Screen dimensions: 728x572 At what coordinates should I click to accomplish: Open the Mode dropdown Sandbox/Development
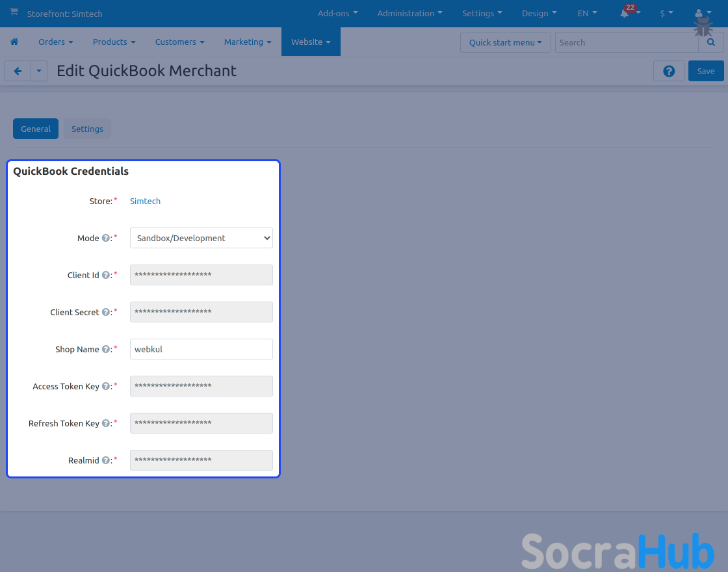(201, 238)
